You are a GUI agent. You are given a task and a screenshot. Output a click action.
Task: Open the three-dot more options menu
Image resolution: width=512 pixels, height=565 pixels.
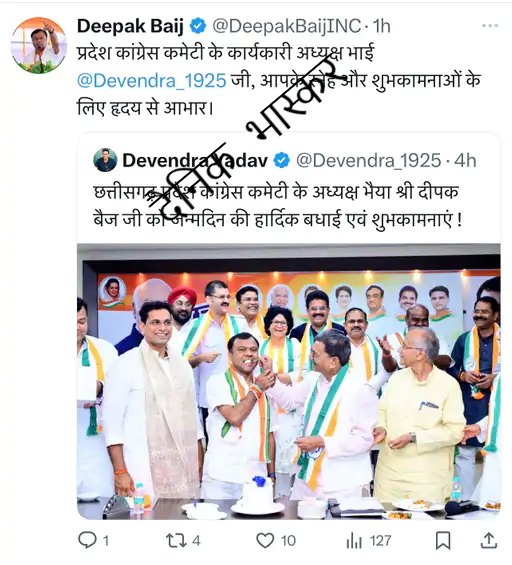pyautogui.click(x=490, y=26)
